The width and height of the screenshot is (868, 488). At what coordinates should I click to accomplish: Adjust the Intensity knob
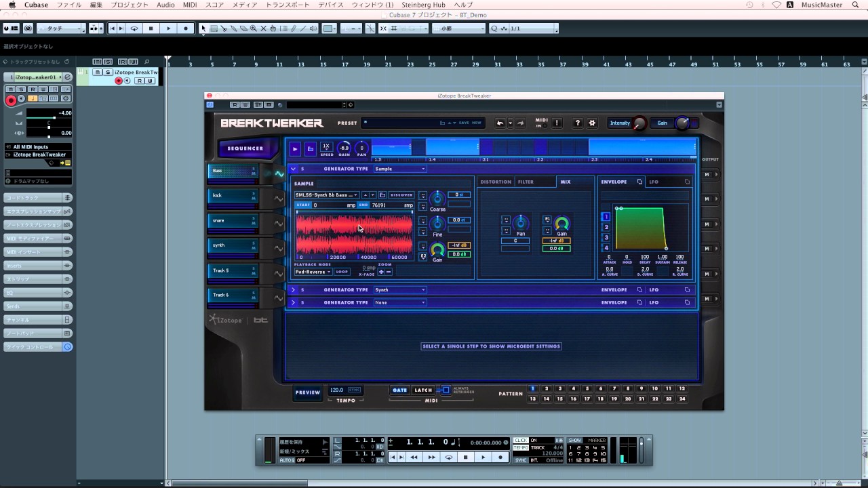point(639,123)
